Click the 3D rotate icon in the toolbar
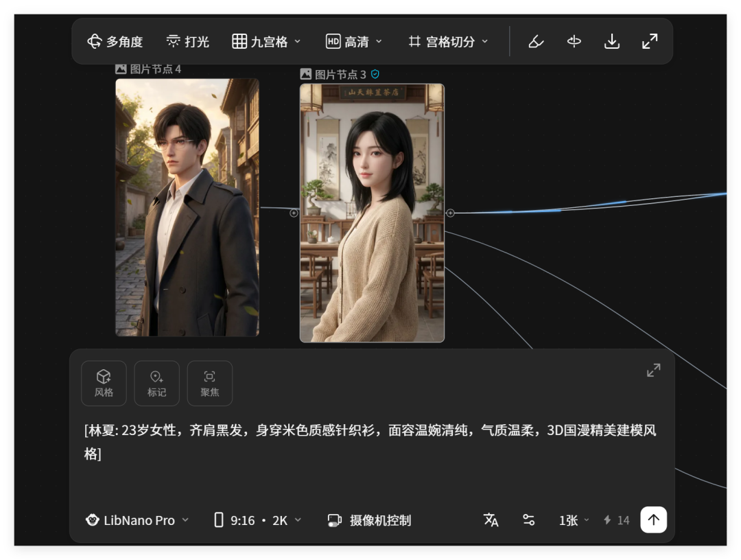The height and width of the screenshot is (560, 741). pos(574,41)
